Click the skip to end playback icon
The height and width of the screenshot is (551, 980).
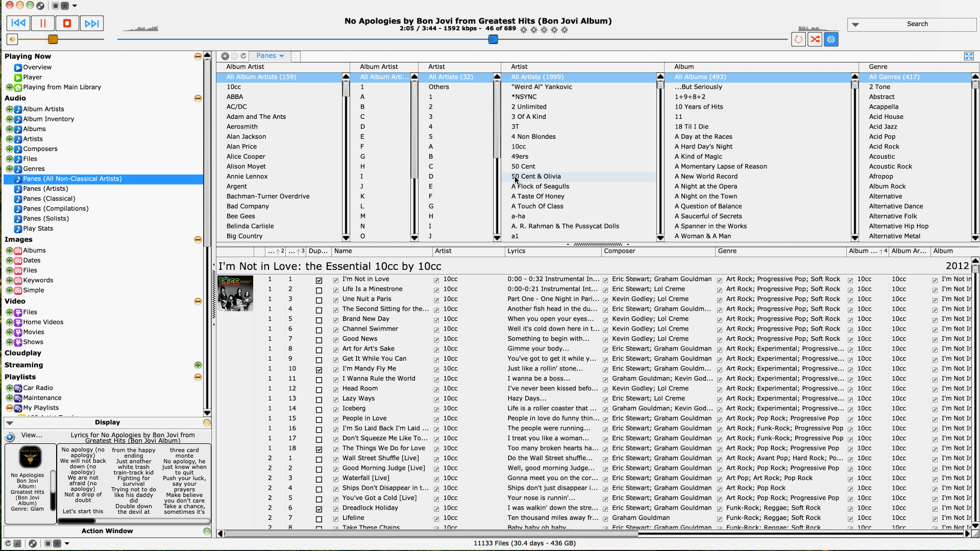(91, 23)
